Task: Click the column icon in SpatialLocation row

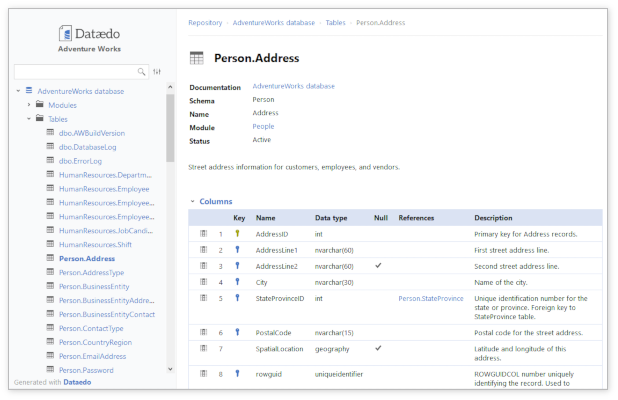Action: point(203,348)
